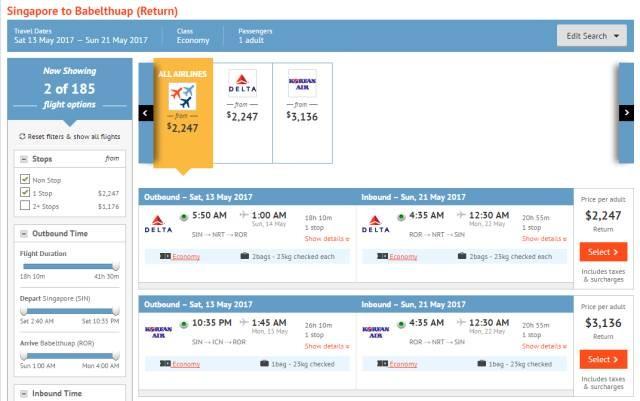The height and width of the screenshot is (401, 640).
Task: Click green dot beside 5:50 AM departure
Action: tap(184, 217)
